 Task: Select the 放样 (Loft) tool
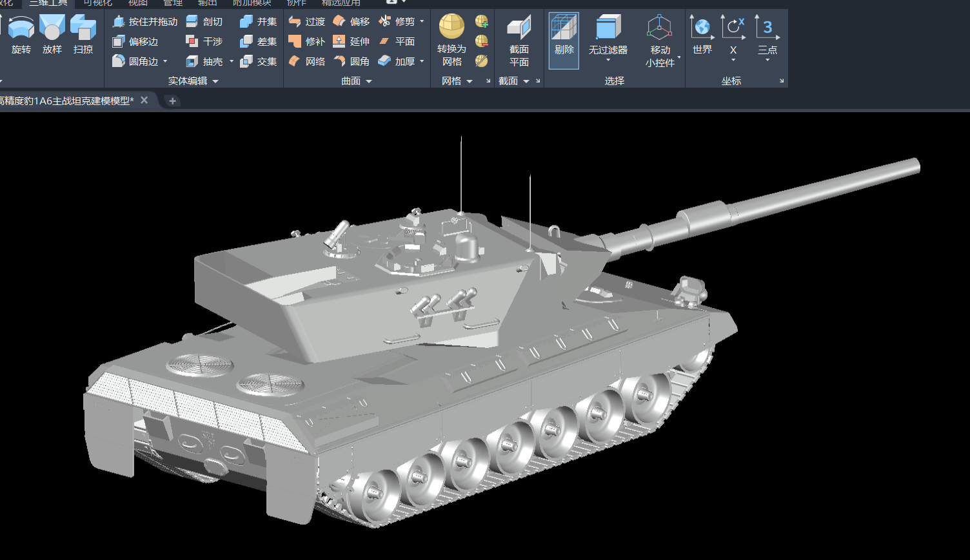click(52, 36)
